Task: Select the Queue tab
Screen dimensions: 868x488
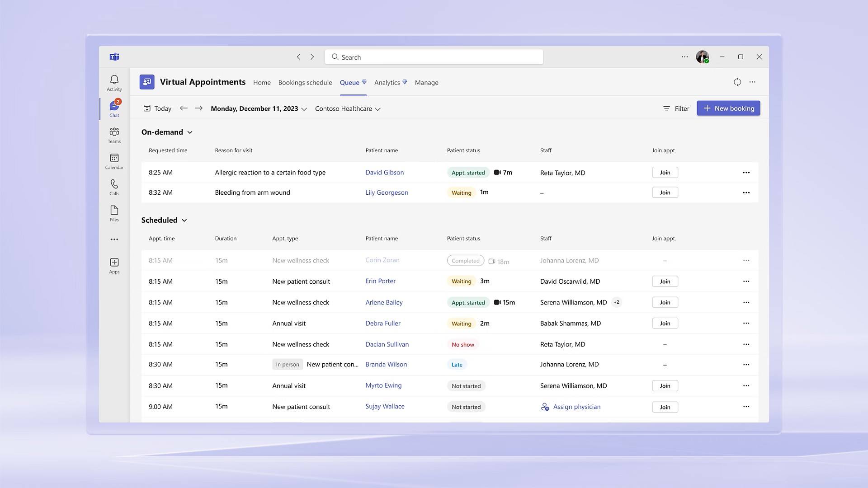Action: click(353, 83)
